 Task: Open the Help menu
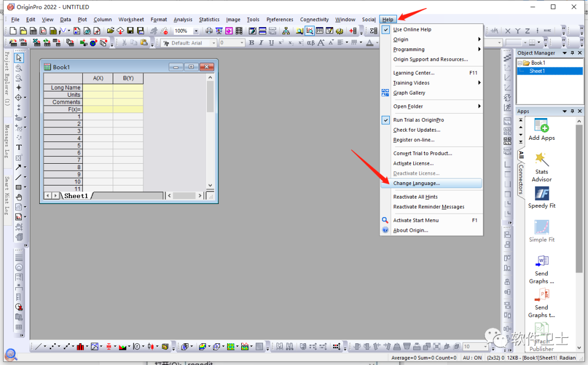click(388, 20)
